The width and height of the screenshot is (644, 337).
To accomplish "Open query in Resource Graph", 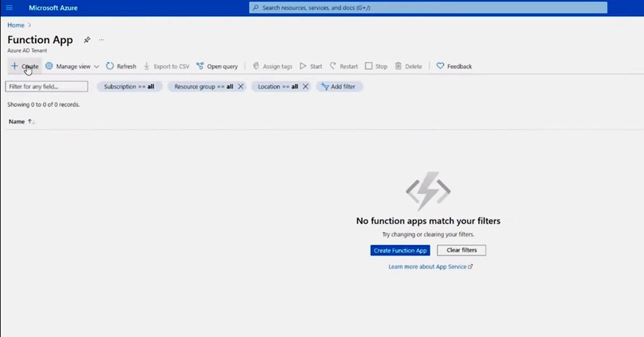I will (x=217, y=66).
